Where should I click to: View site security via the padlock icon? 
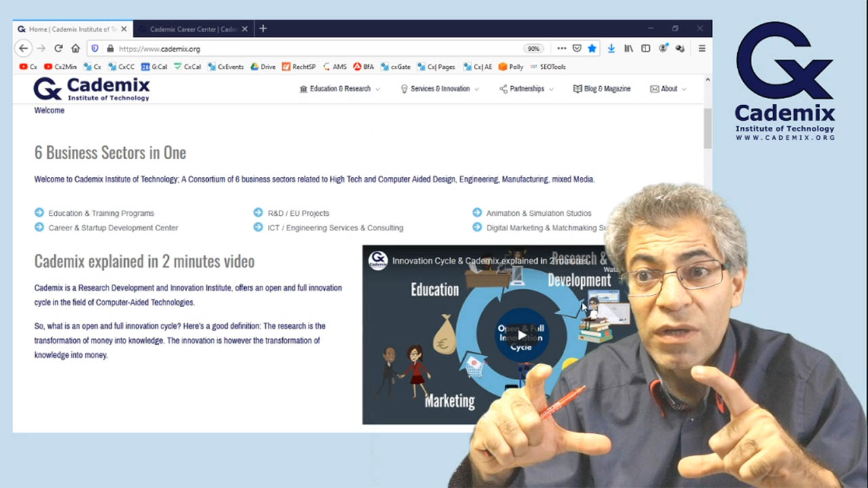pos(110,48)
